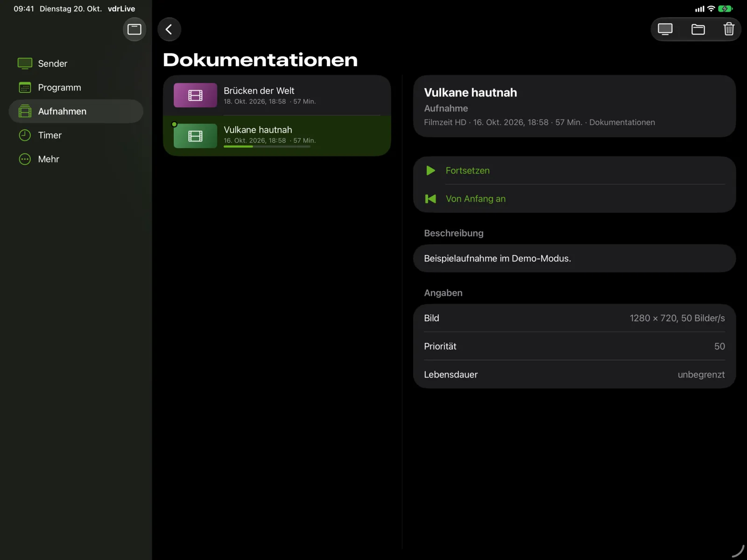Viewport: 747px width, 560px height.
Task: Click the Sender TV icon in sidebar
Action: click(x=25, y=63)
